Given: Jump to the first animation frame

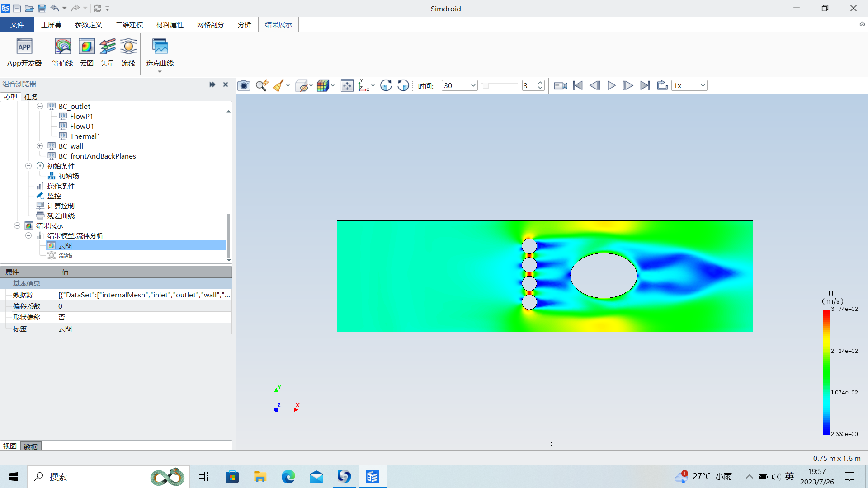Looking at the screenshot, I should pyautogui.click(x=578, y=85).
